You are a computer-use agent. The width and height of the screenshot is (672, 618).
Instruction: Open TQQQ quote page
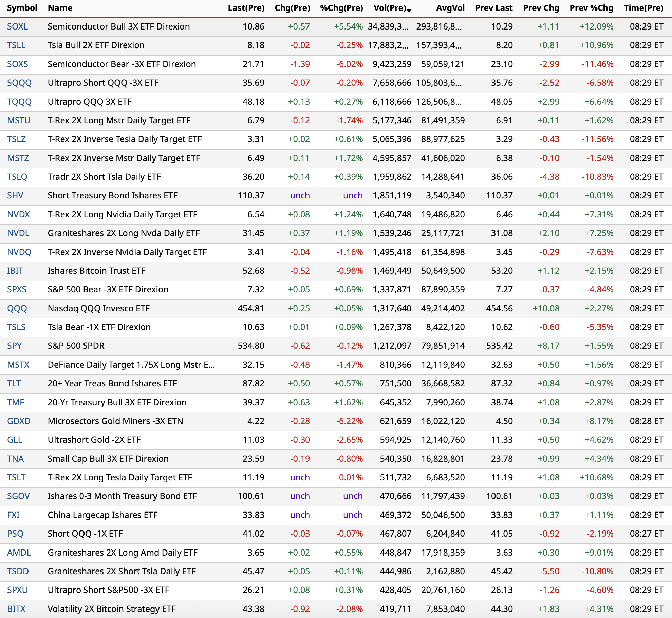pyautogui.click(x=19, y=102)
